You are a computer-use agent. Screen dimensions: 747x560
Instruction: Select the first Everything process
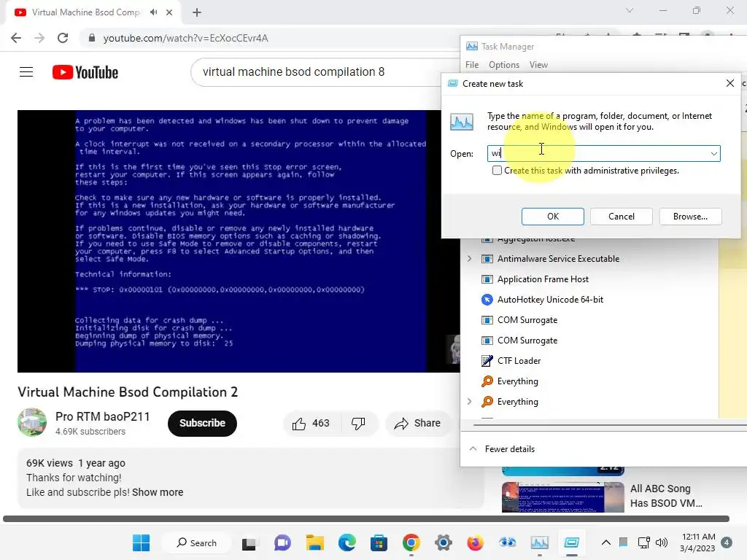click(x=591, y=381)
